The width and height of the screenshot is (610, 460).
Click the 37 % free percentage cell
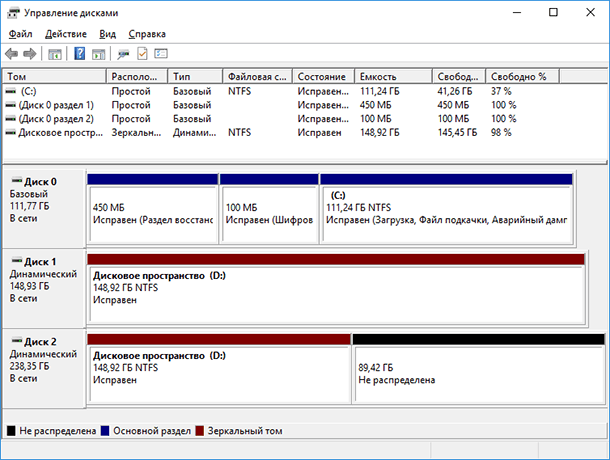(501, 91)
